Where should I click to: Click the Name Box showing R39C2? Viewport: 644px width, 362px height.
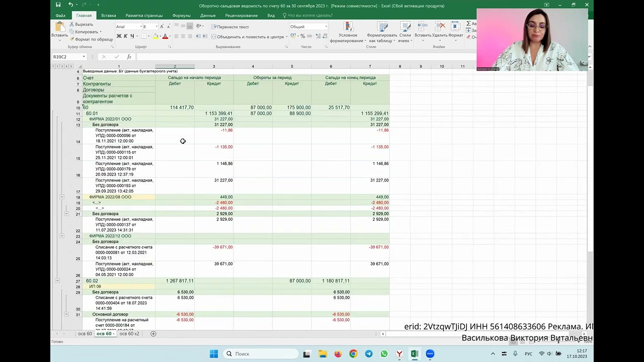[x=69, y=57]
